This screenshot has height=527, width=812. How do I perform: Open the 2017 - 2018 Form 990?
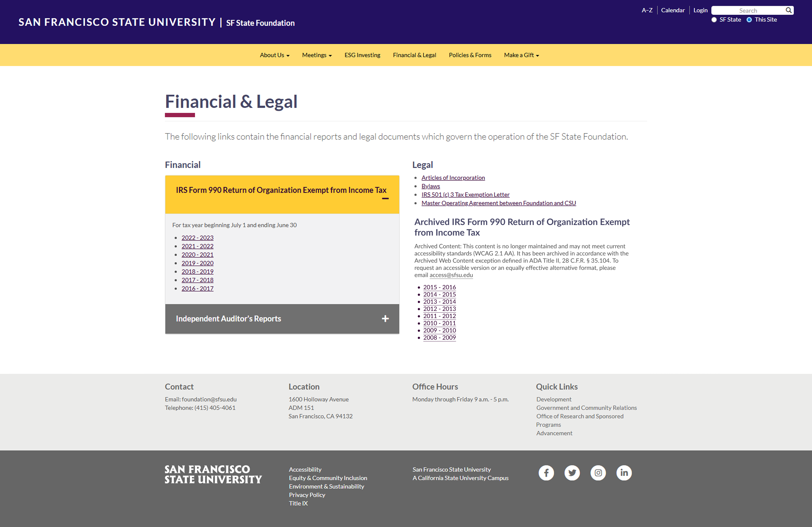(198, 280)
